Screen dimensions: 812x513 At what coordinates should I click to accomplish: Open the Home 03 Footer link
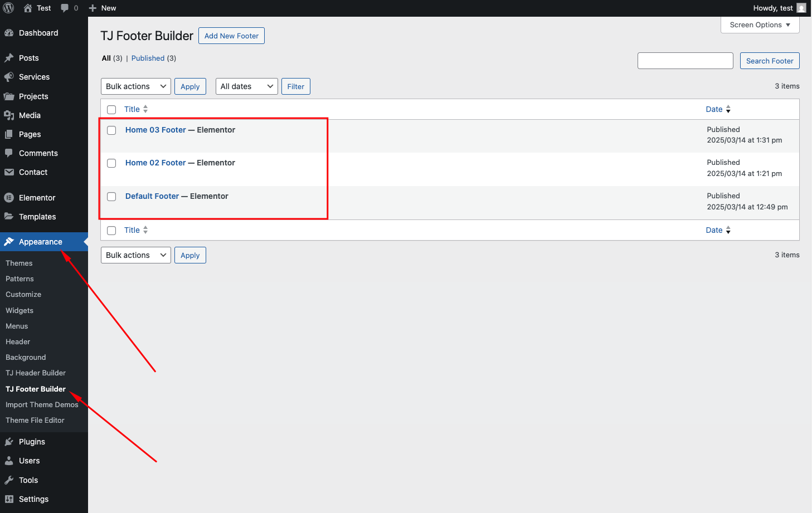[155, 130]
